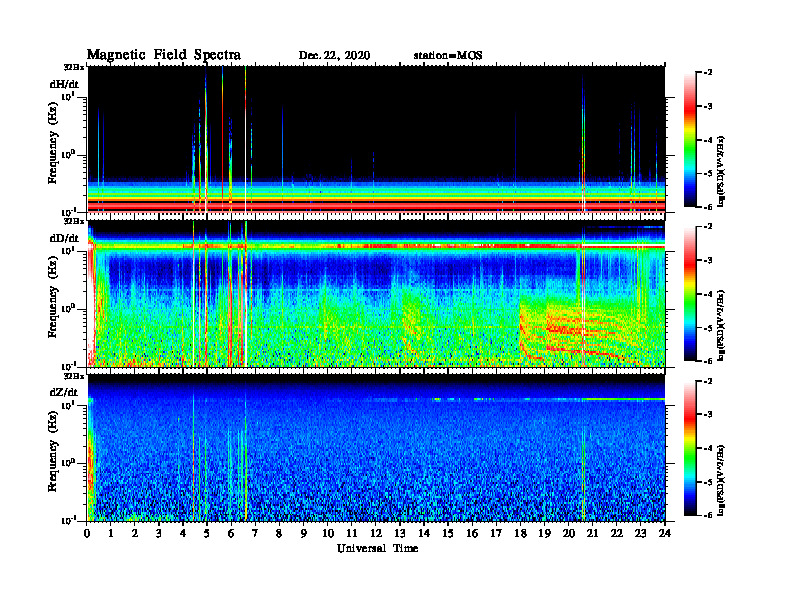The height and width of the screenshot is (612, 792).
Task: Click hour "14" on the time axis
Action: click(x=424, y=534)
